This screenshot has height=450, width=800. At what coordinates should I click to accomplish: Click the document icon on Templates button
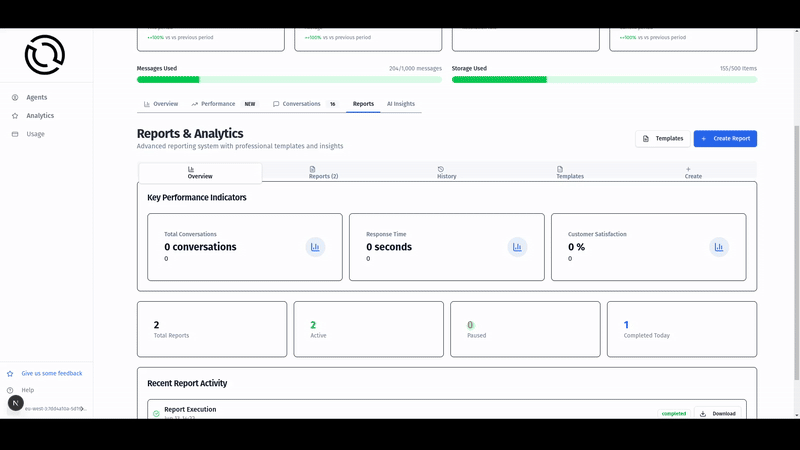[646, 138]
